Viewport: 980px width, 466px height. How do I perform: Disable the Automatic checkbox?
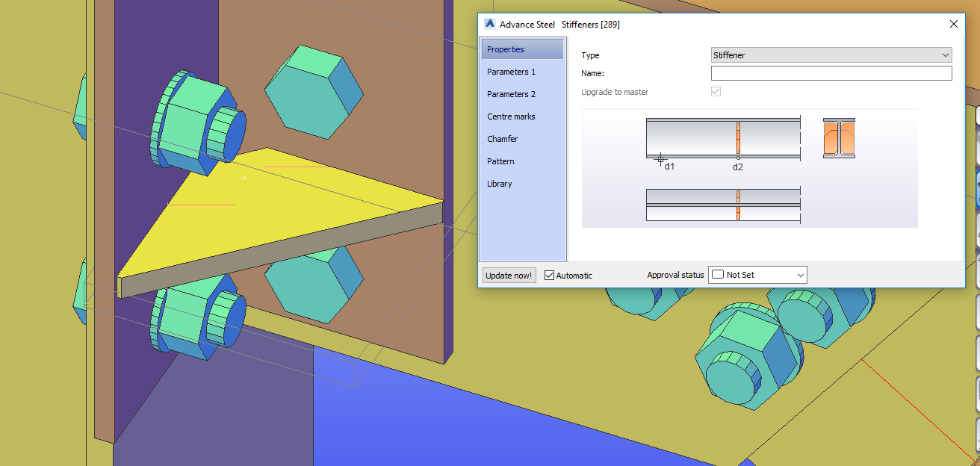tap(550, 276)
